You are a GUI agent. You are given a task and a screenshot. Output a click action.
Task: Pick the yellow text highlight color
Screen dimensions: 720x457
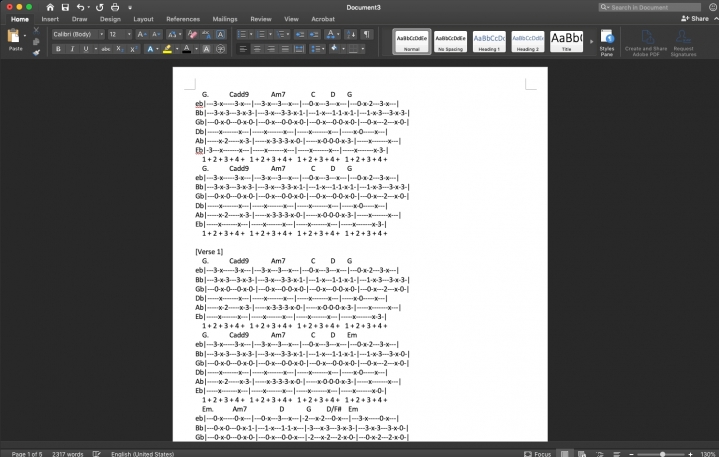click(x=167, y=49)
